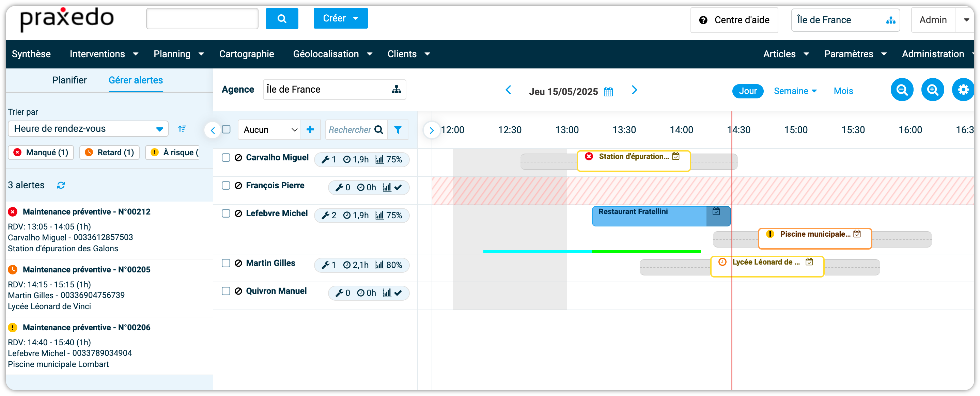Zoom in the planning timeline
Image resolution: width=980 pixels, height=396 pixels.
tap(932, 90)
